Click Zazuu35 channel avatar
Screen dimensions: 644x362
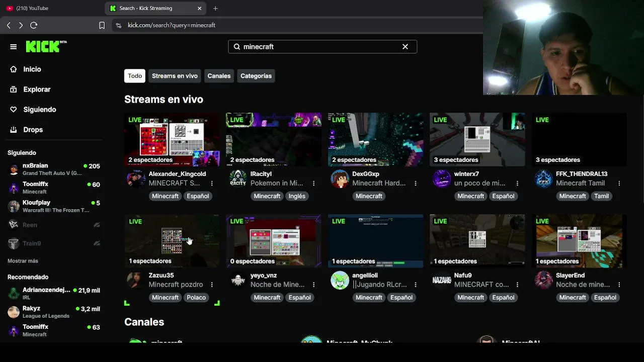point(136,281)
